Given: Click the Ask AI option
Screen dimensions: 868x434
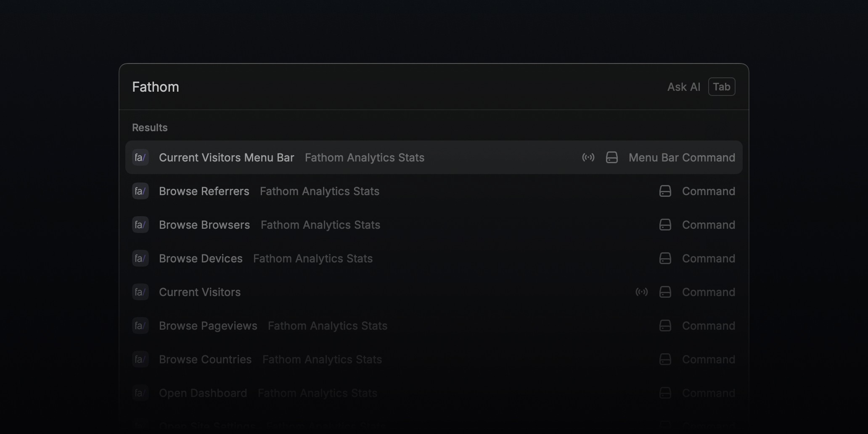Looking at the screenshot, I should 683,87.
